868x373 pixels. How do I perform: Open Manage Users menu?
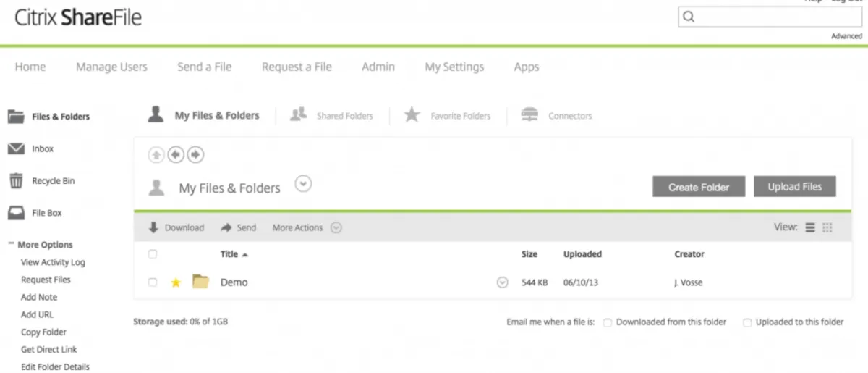coord(111,67)
